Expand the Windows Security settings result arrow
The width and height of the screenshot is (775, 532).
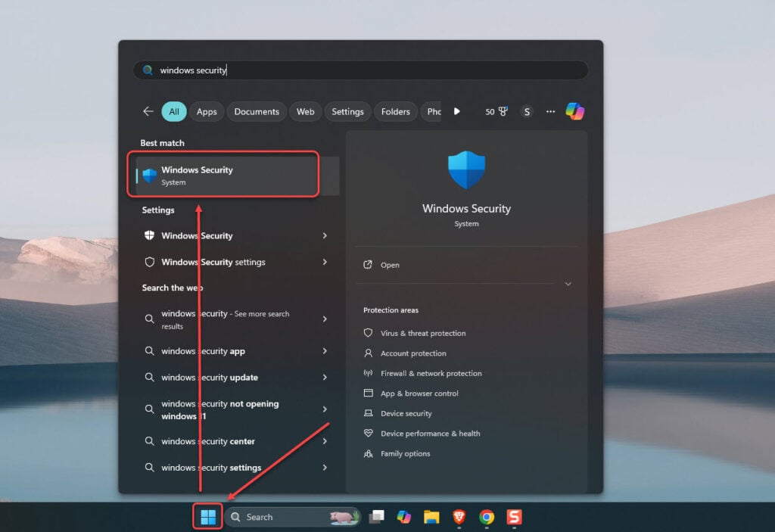(325, 262)
